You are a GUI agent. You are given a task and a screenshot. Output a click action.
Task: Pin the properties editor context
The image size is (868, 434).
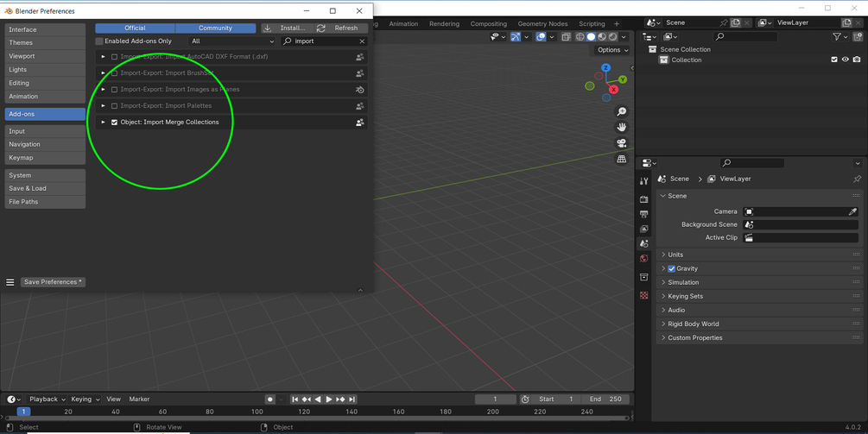point(857,179)
